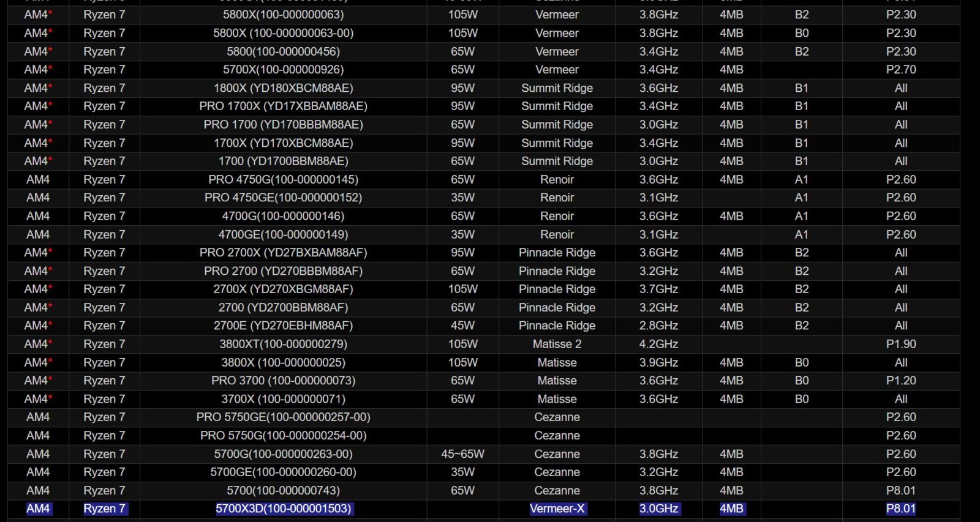Select the B0 stepping in the PRO 3700 row

click(x=802, y=380)
